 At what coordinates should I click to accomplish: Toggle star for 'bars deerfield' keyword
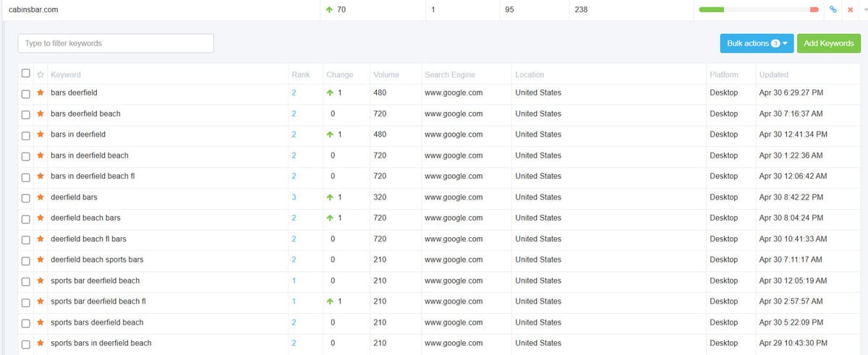(41, 93)
